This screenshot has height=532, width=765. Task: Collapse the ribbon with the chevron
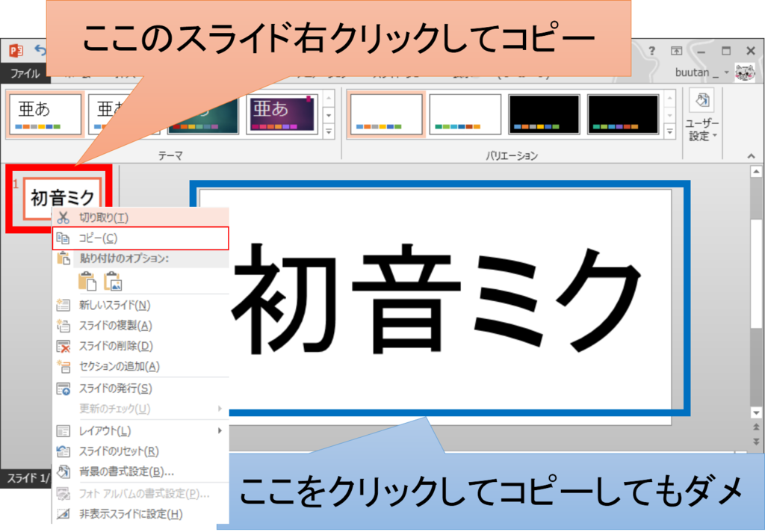coord(751,156)
